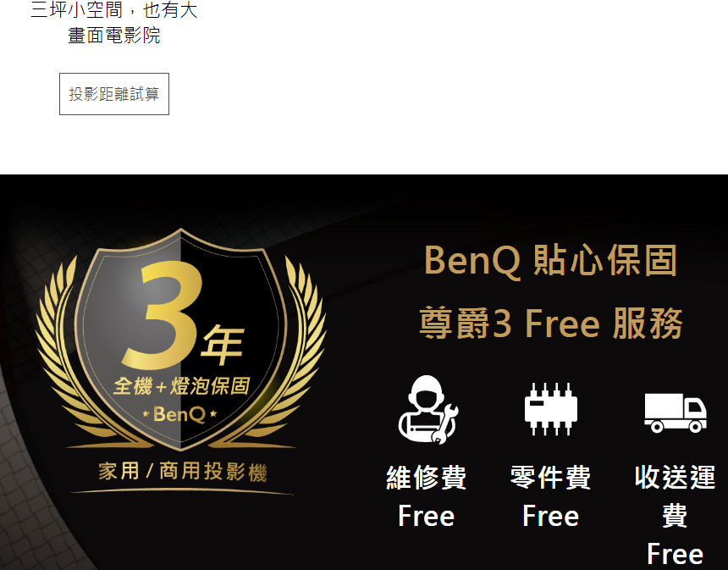Click the Free text under 零件費

point(550,516)
